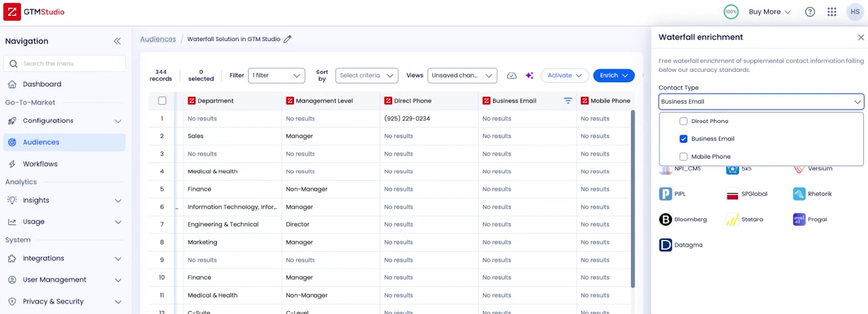The image size is (868, 314).
Task: Click the table vertical scrollbar
Action: (x=633, y=199)
